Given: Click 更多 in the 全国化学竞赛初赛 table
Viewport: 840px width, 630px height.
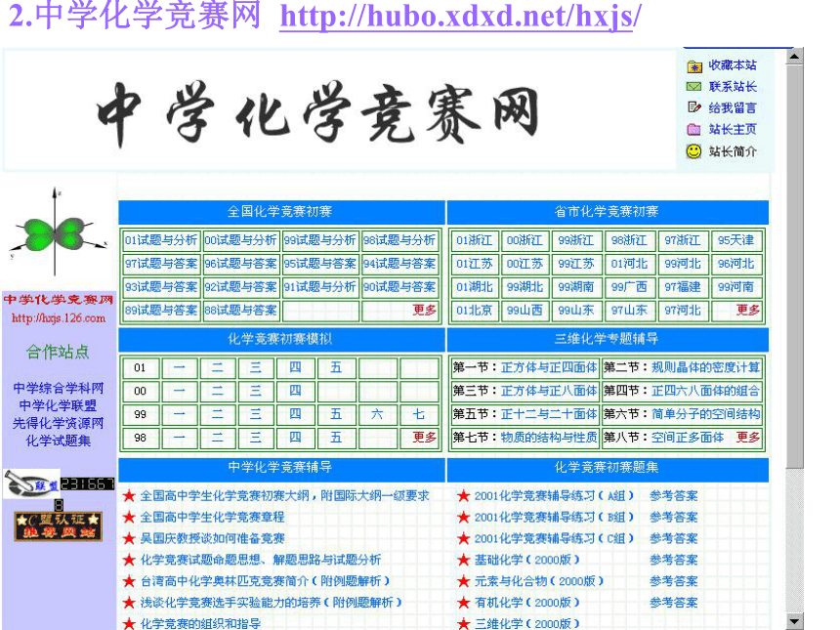Looking at the screenshot, I should pos(424,311).
